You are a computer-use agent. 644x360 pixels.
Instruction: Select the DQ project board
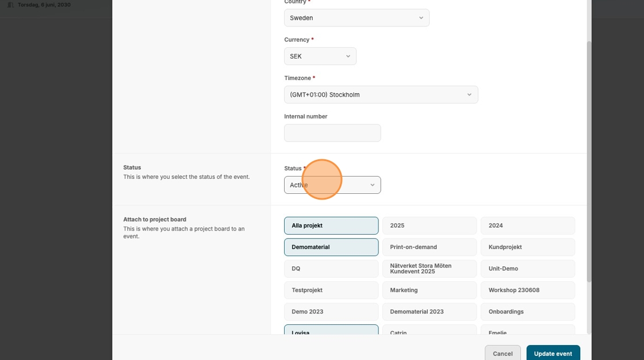(x=331, y=269)
